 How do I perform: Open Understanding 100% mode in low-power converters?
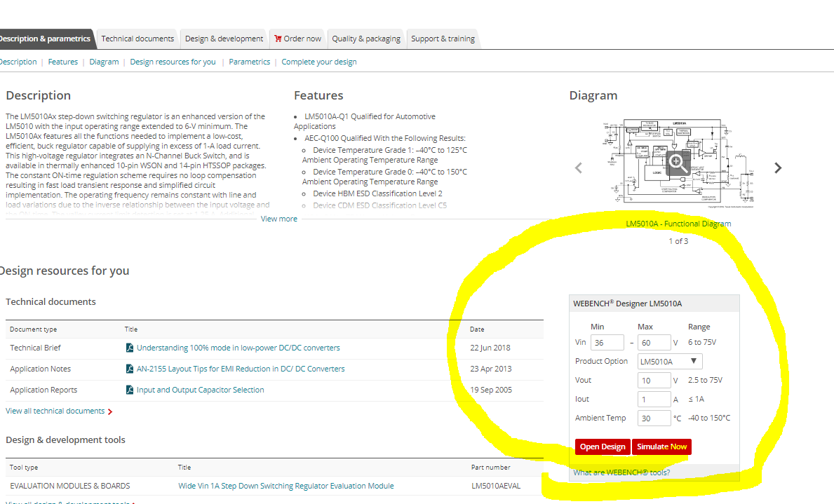pos(238,348)
